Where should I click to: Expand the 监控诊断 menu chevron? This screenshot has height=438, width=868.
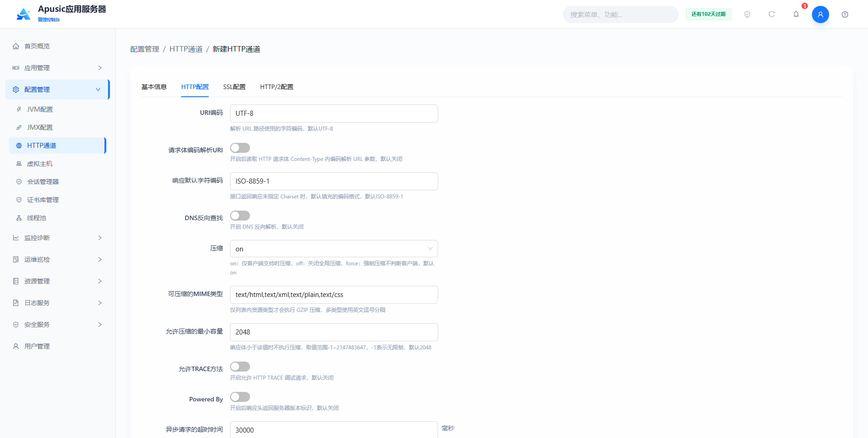[100, 238]
